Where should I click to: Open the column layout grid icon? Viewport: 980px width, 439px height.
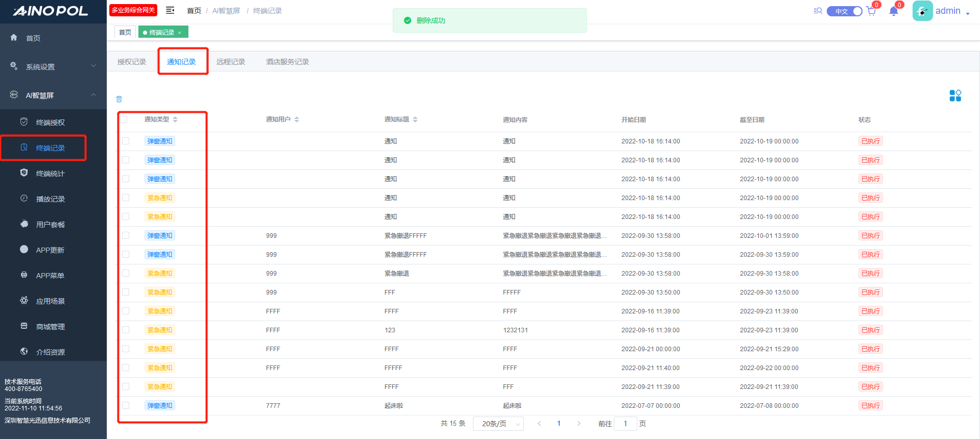(955, 95)
